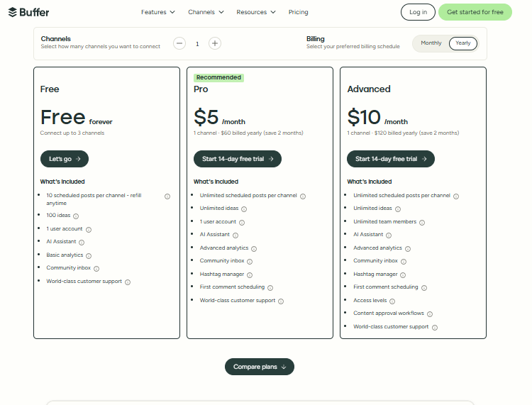Click info icon beside Free plan '100 ideas'

tap(76, 216)
